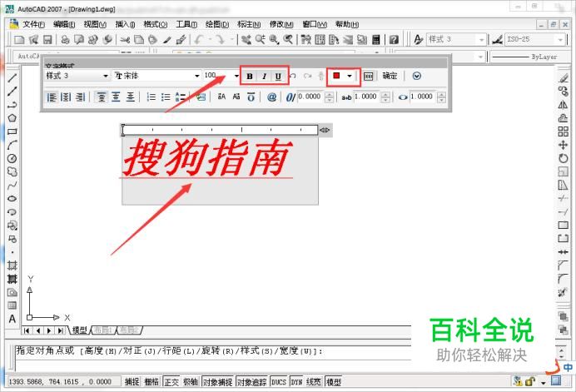Click the command line input area
The width and height of the screenshot is (576, 392).
tap(213, 365)
